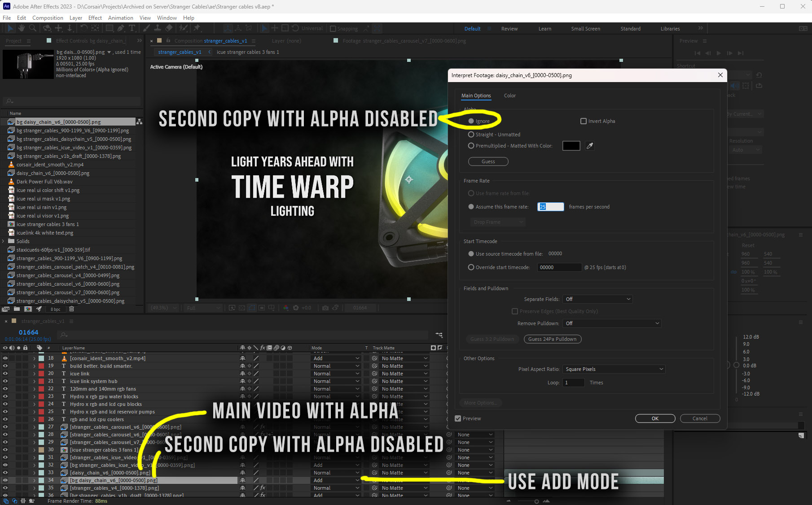812x505 pixels.
Task: Select the Pen tool
Action: coord(121,28)
